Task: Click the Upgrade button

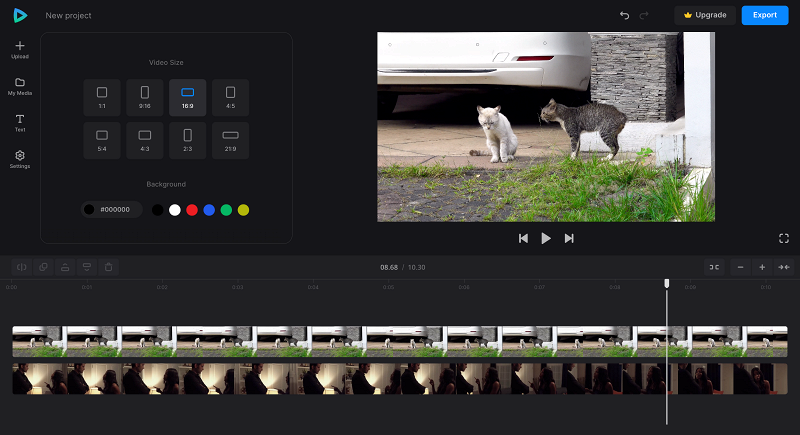Action: (x=705, y=15)
